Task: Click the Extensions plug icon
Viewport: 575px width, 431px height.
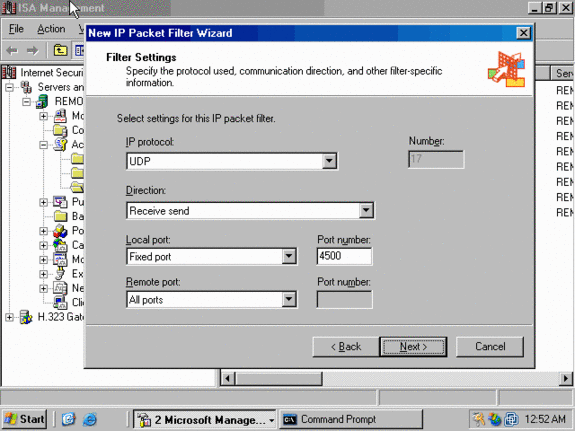Action: [x=60, y=274]
